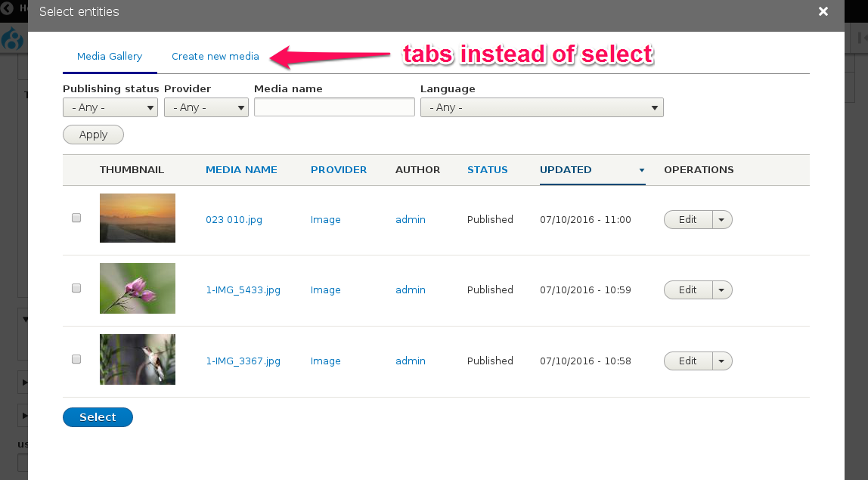Click the sunset road thumbnail image

(138, 218)
